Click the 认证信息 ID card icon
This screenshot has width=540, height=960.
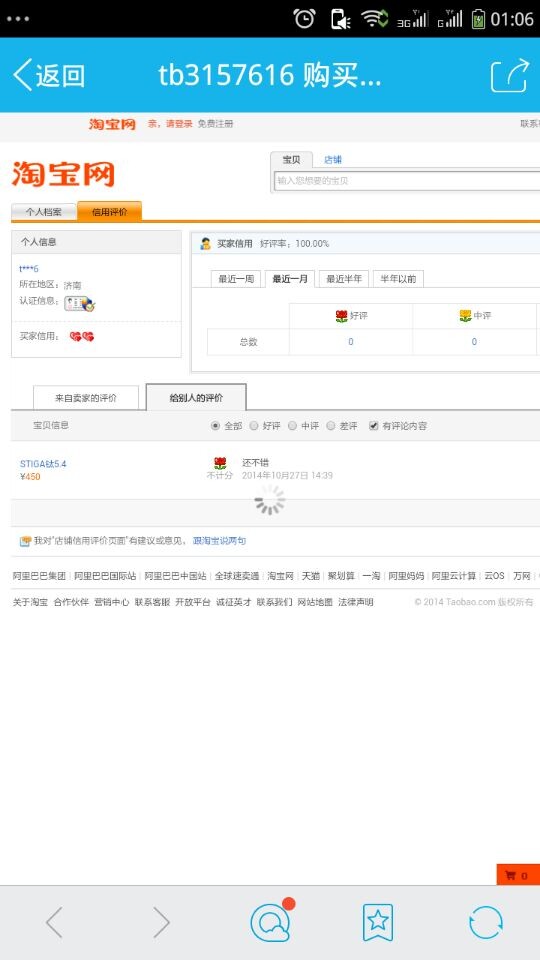tap(80, 302)
